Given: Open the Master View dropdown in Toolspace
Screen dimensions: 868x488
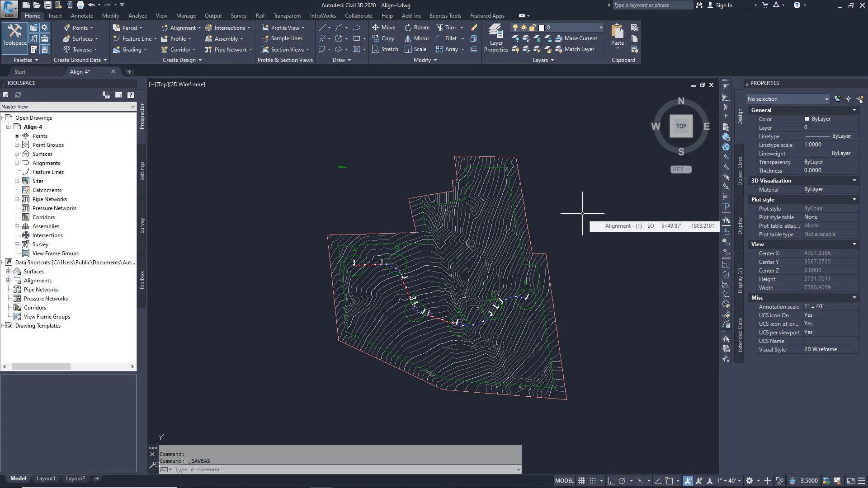Looking at the screenshot, I should 132,107.
